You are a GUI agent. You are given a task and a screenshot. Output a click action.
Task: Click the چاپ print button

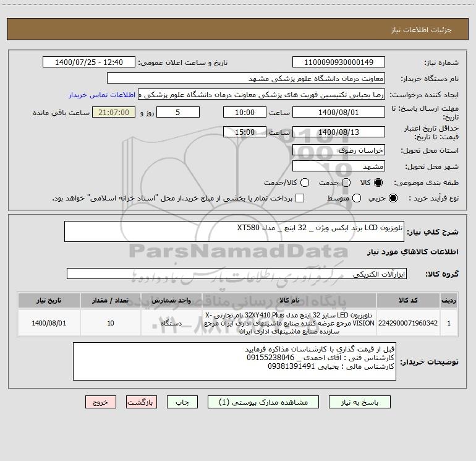[182, 402]
